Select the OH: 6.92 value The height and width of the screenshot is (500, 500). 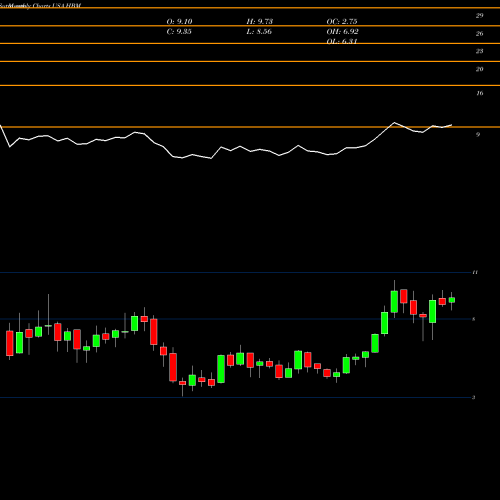click(342, 32)
